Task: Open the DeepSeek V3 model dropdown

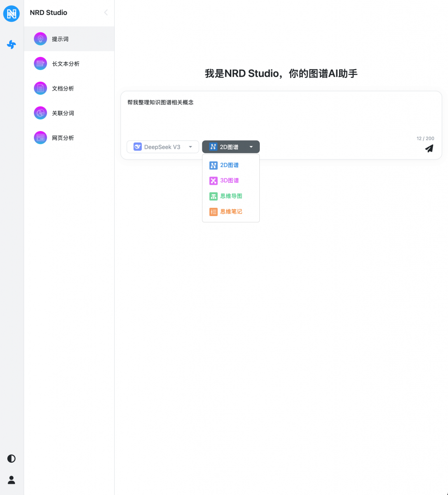Action: pyautogui.click(x=163, y=147)
